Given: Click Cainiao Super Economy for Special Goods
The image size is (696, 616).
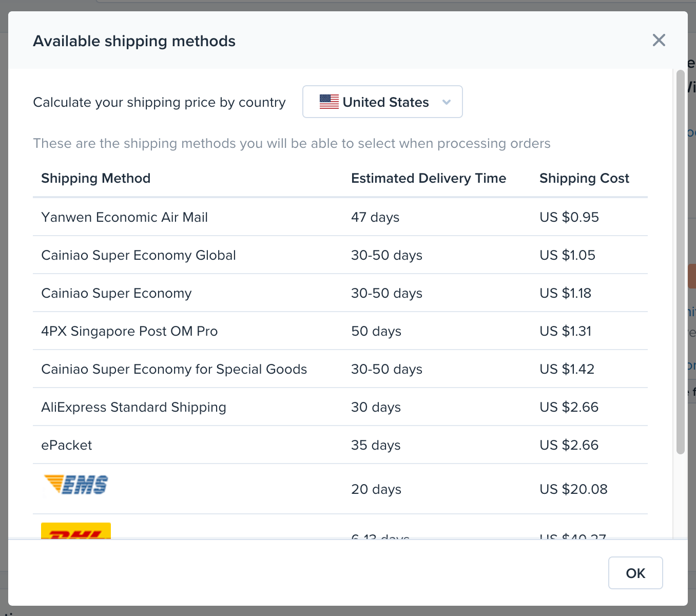Looking at the screenshot, I should pos(174,369).
